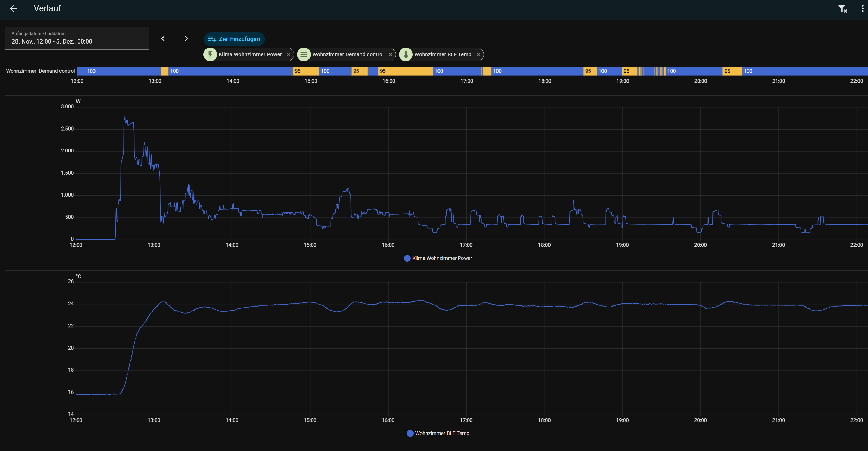Toggle Klima Wohnzimmer Power legend entry
This screenshot has width=868, height=451.
pos(438,258)
